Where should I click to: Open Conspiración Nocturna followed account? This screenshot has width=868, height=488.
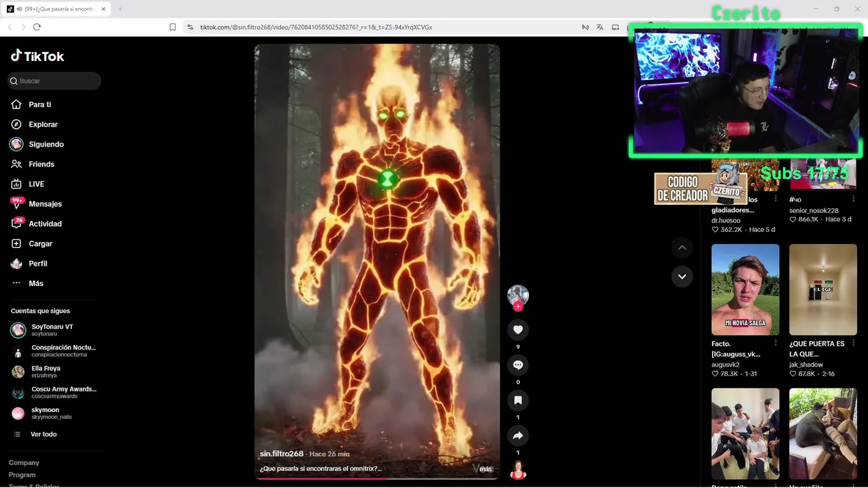pyautogui.click(x=53, y=350)
